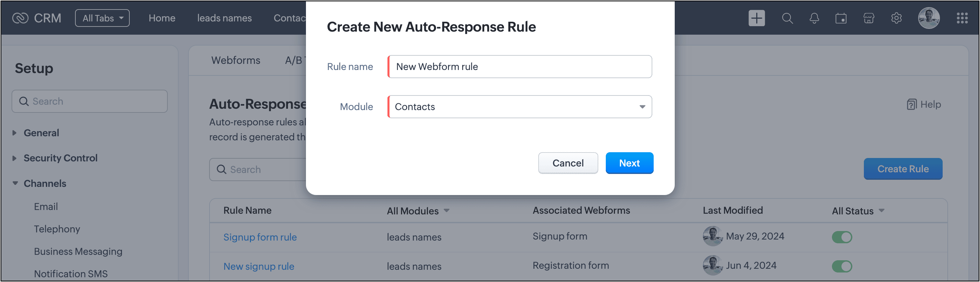This screenshot has height=282, width=980.
Task: Click the plus quick-create icon
Action: 756,18
